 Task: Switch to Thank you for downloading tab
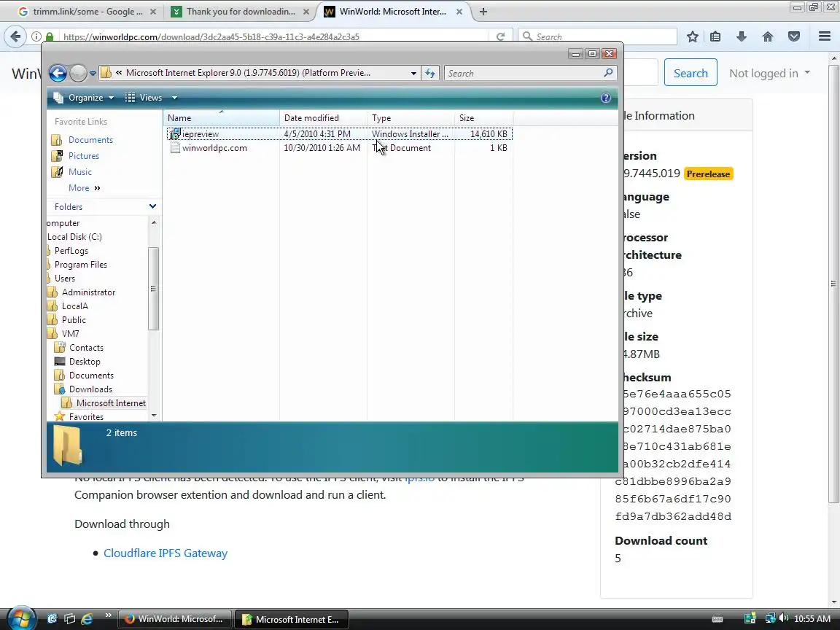(x=240, y=11)
